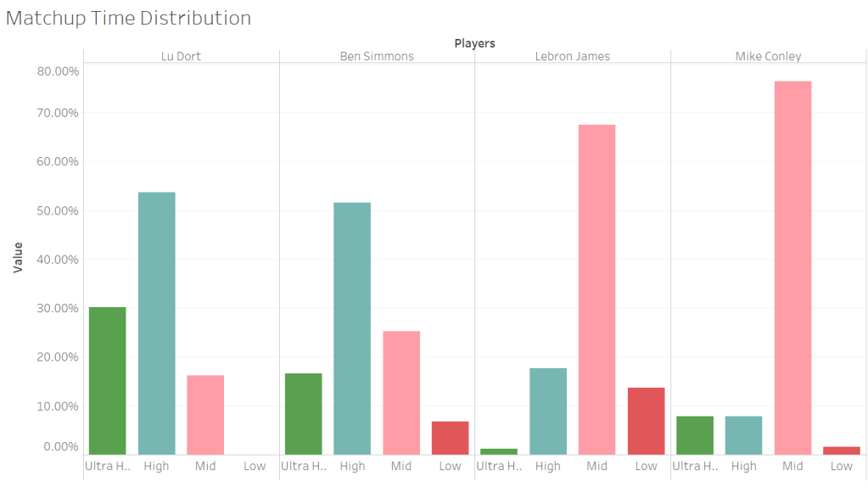Click Mike Conley's teal High bar
868x487 pixels.
coord(743,434)
